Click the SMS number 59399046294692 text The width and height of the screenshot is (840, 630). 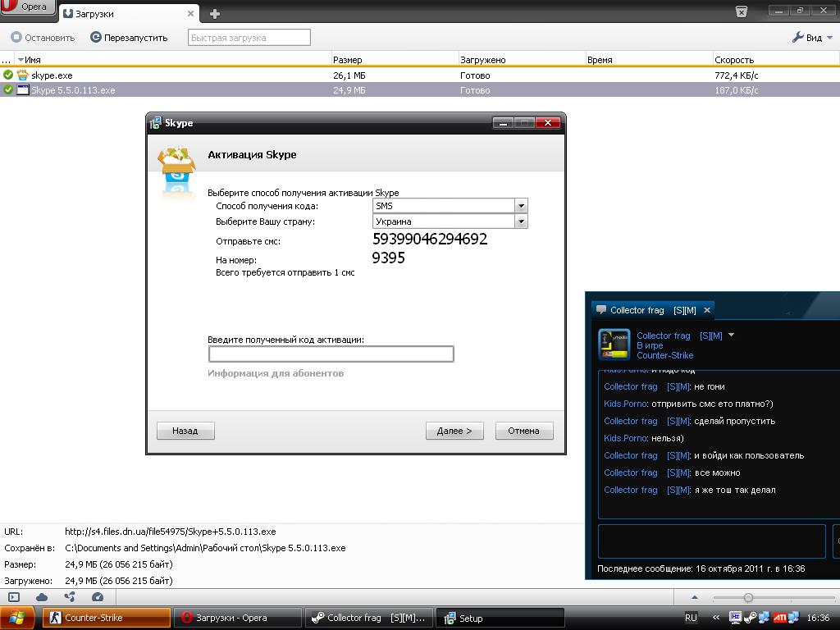coord(430,239)
